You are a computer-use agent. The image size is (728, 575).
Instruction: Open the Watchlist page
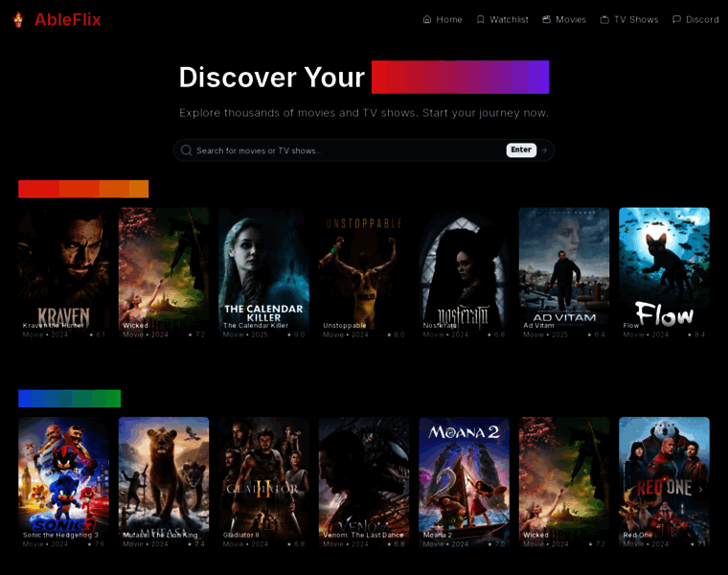coord(502,19)
